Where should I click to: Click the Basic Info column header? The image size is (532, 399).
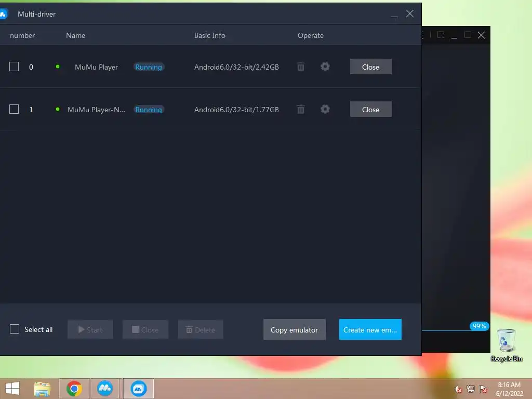[210, 35]
